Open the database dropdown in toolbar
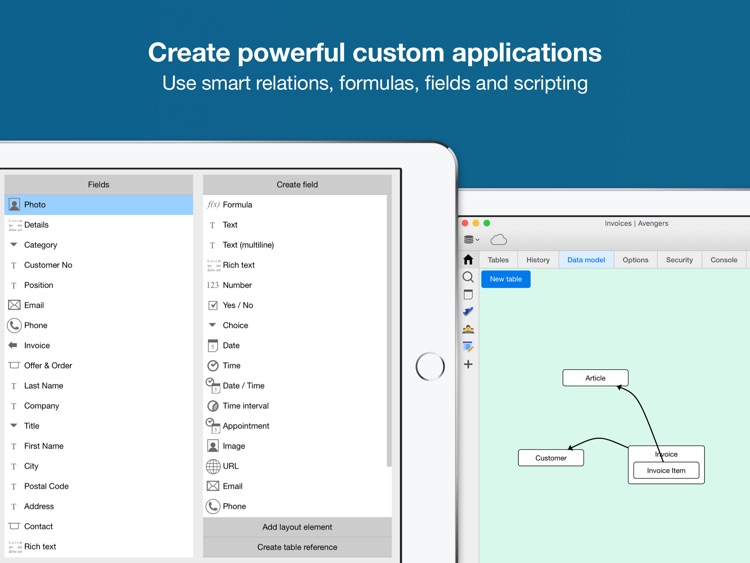750x563 pixels. coord(472,240)
